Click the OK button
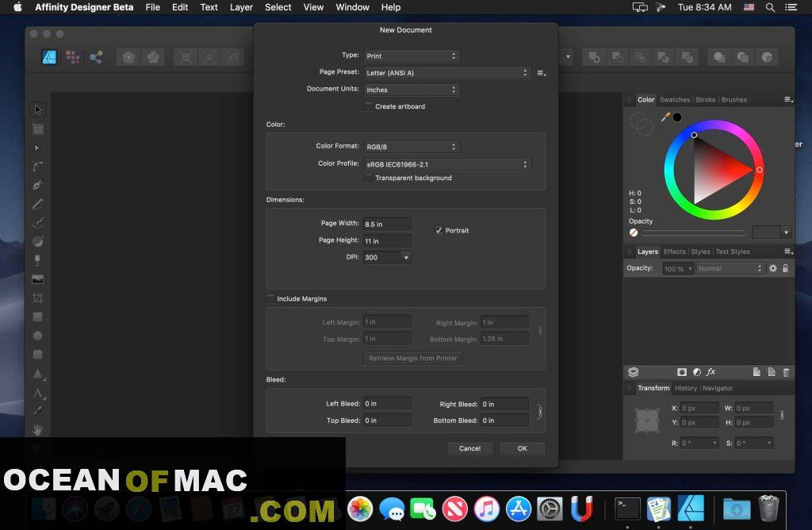This screenshot has width=812, height=530. pos(522,448)
